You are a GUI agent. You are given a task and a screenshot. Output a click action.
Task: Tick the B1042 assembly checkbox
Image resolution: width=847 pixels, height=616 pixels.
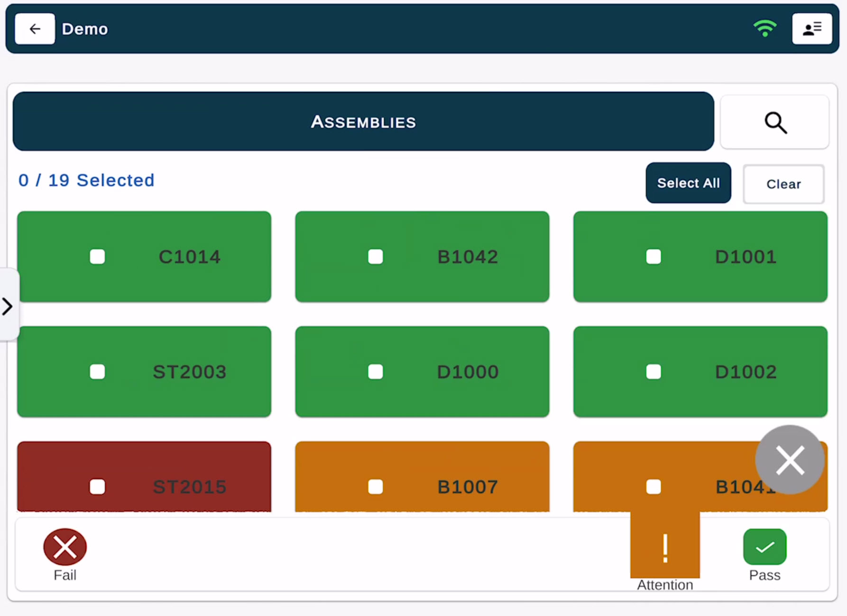click(375, 257)
